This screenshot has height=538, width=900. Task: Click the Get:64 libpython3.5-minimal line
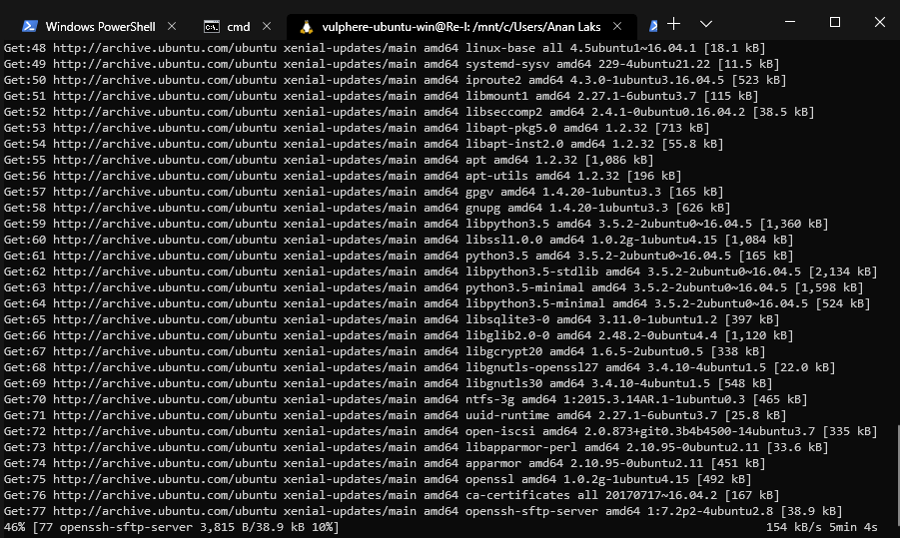[437, 304]
